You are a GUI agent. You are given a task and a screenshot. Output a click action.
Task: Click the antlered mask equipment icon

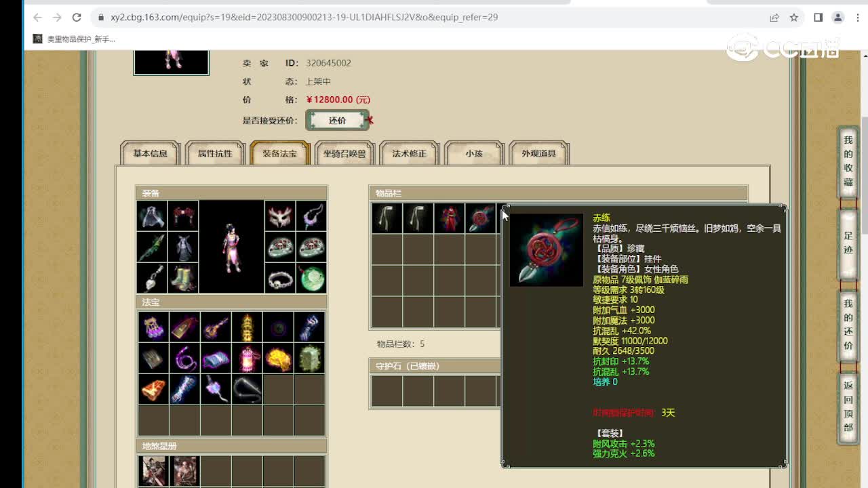coord(279,216)
